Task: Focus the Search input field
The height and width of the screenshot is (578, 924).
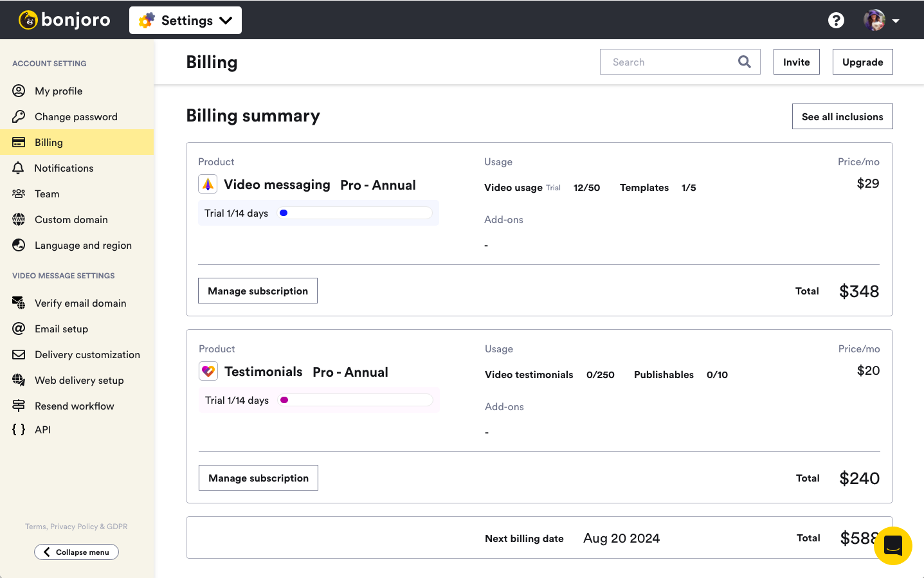Action: (680, 62)
